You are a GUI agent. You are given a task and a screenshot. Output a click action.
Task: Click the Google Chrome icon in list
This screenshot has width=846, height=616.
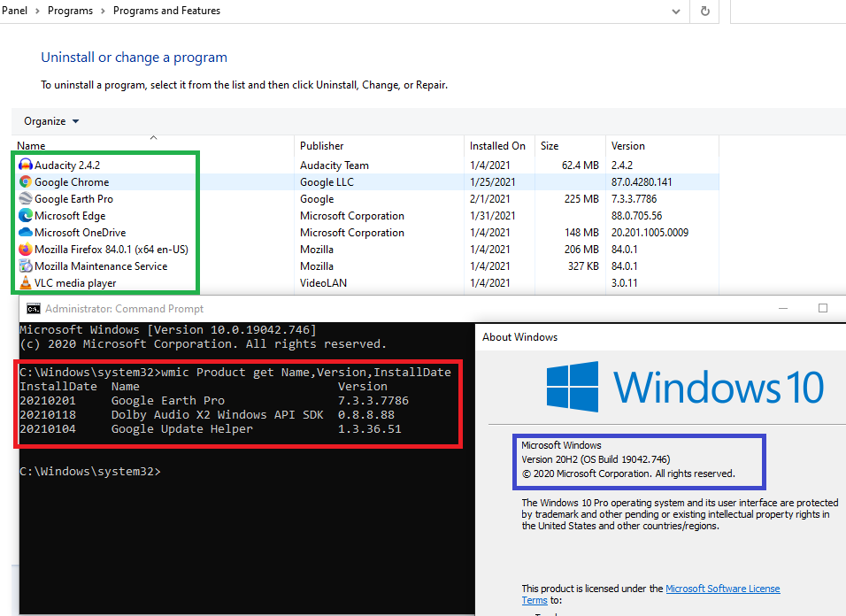(26, 181)
